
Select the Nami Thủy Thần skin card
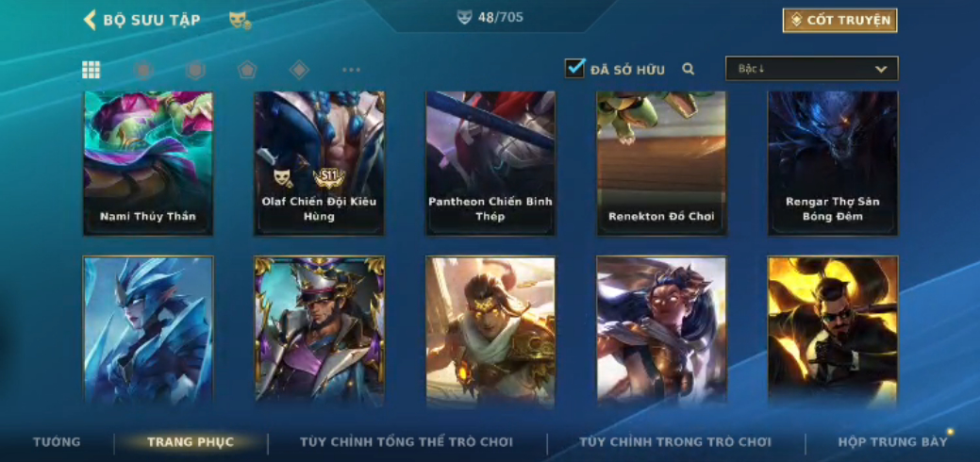coord(148,163)
